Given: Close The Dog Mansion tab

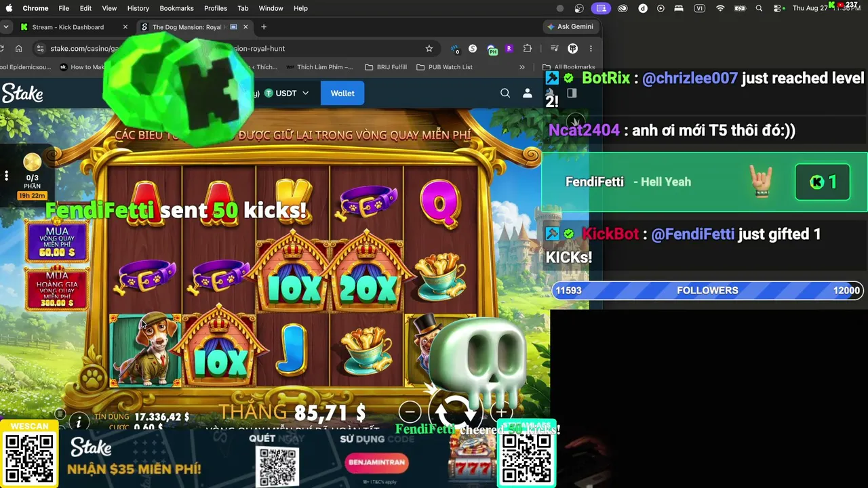Looking at the screenshot, I should pos(245,27).
